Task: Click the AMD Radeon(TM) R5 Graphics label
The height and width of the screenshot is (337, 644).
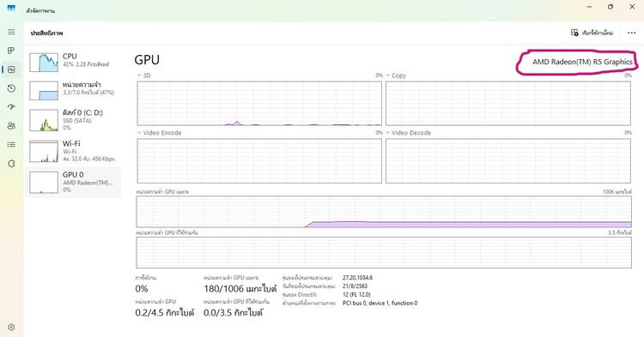Action: pyautogui.click(x=582, y=62)
